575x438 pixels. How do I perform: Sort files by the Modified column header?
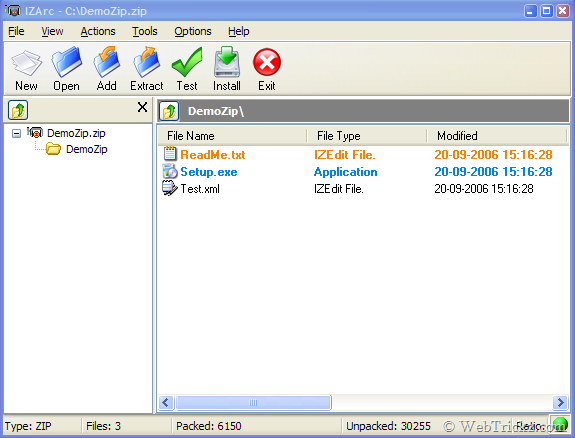pos(497,136)
